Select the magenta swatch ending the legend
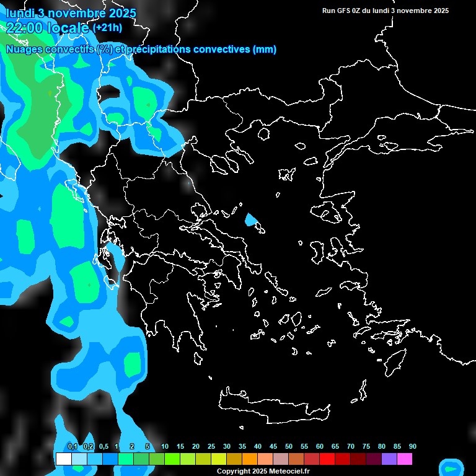This screenshot has height=476, width=476. pos(405,459)
